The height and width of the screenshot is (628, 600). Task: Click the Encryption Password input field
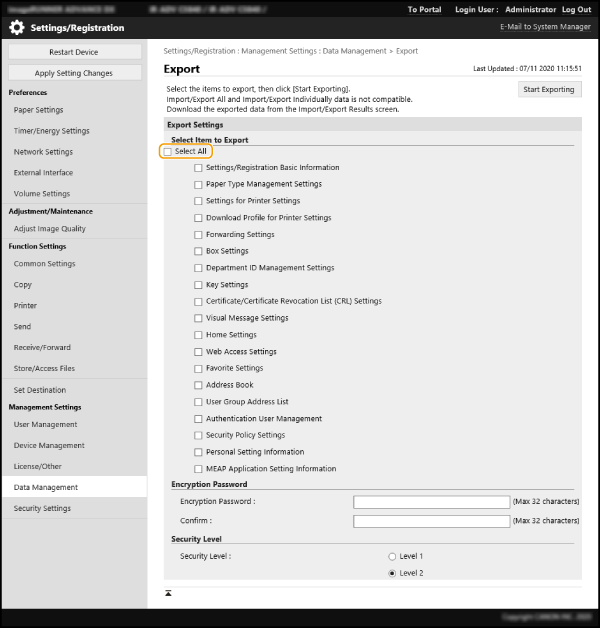click(x=431, y=501)
